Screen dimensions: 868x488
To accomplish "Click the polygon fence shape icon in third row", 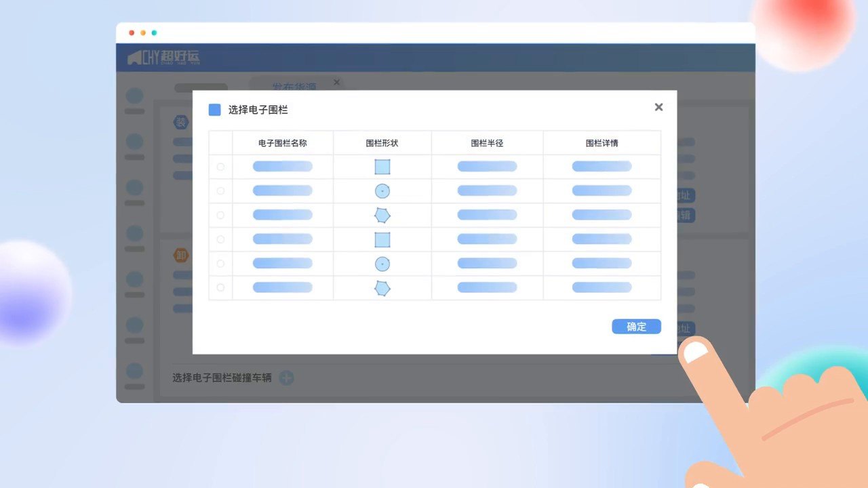I will [x=382, y=216].
